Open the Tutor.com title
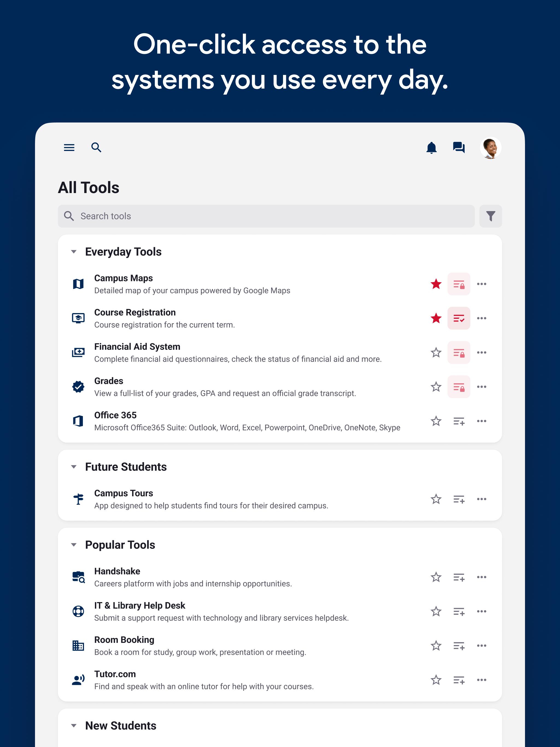The height and width of the screenshot is (747, 560). click(x=115, y=674)
